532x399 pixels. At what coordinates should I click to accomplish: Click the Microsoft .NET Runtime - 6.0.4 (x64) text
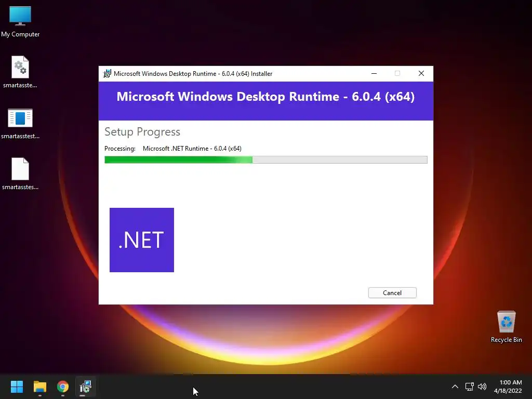(192, 149)
